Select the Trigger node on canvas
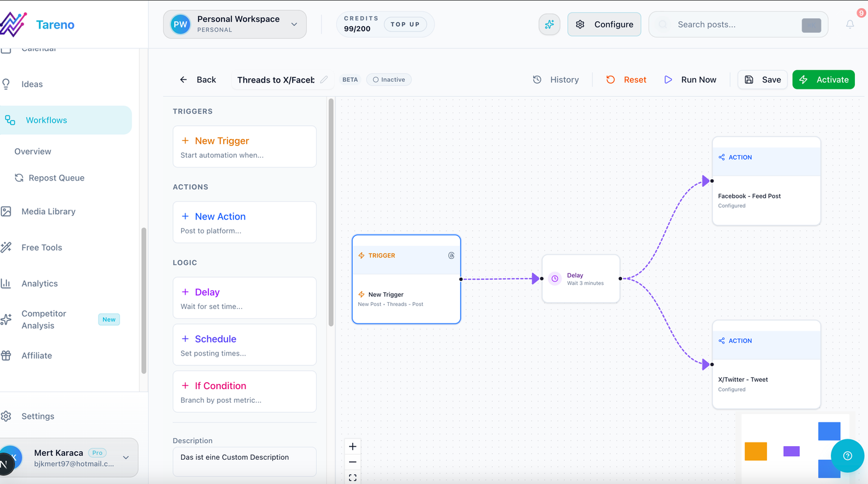 (x=406, y=279)
